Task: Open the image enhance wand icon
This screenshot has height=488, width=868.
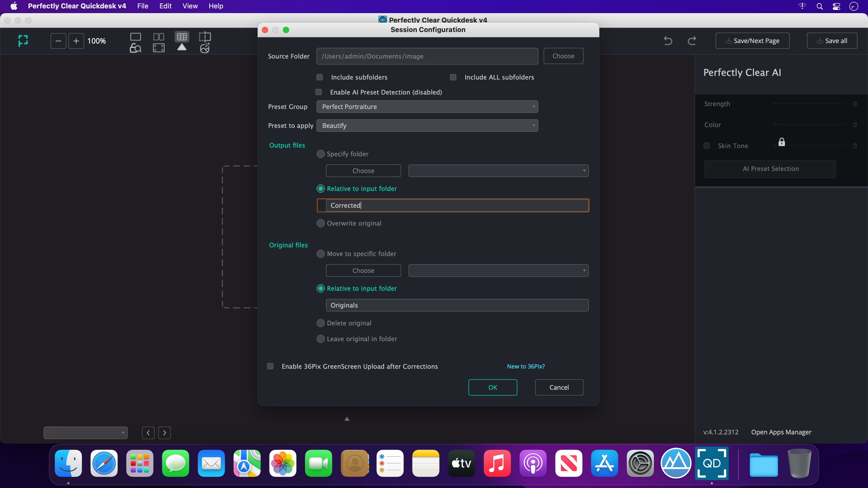Action: pos(205,48)
